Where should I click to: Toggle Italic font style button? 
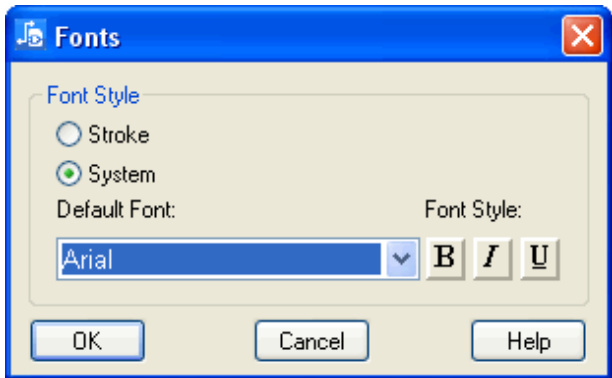pyautogui.click(x=493, y=259)
